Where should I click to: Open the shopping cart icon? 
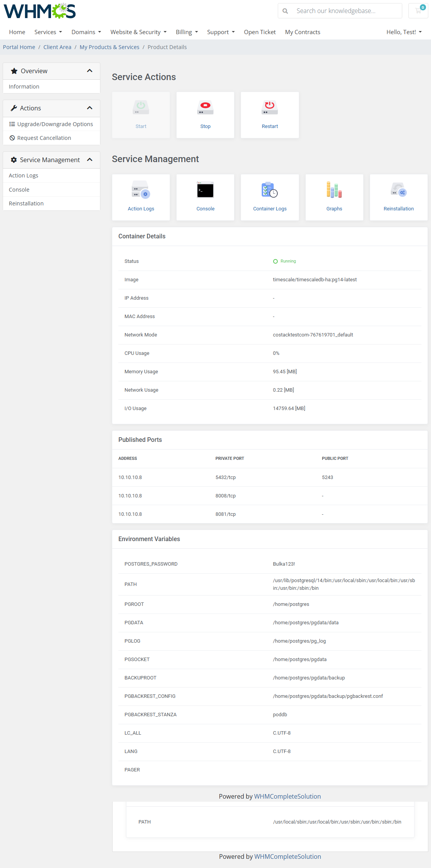coord(418,10)
